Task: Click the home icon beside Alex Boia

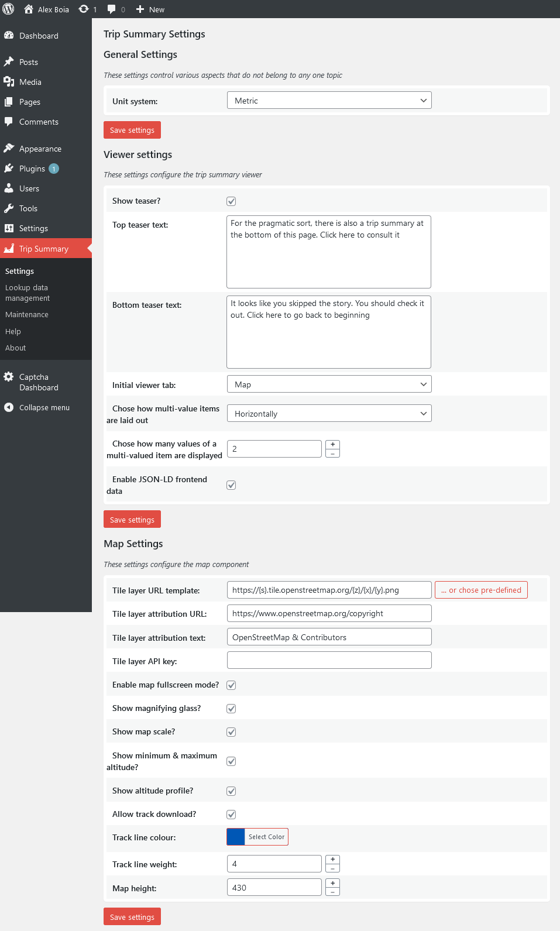Action: (x=28, y=9)
